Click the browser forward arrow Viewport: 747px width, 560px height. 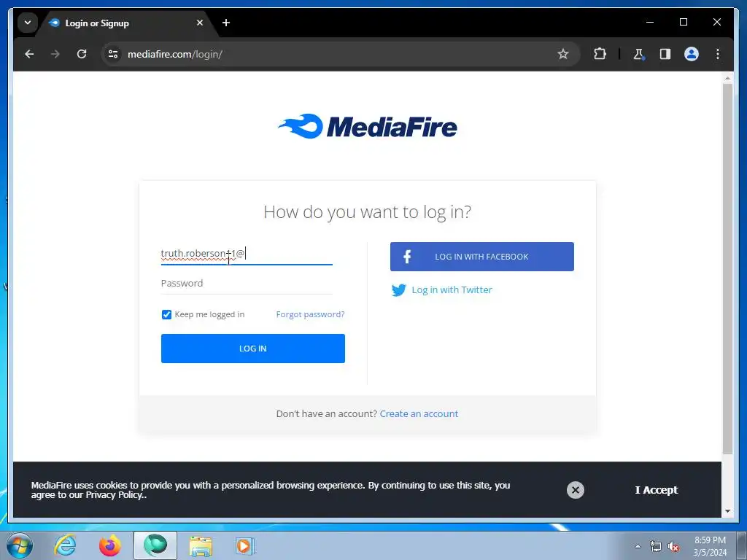click(x=55, y=54)
